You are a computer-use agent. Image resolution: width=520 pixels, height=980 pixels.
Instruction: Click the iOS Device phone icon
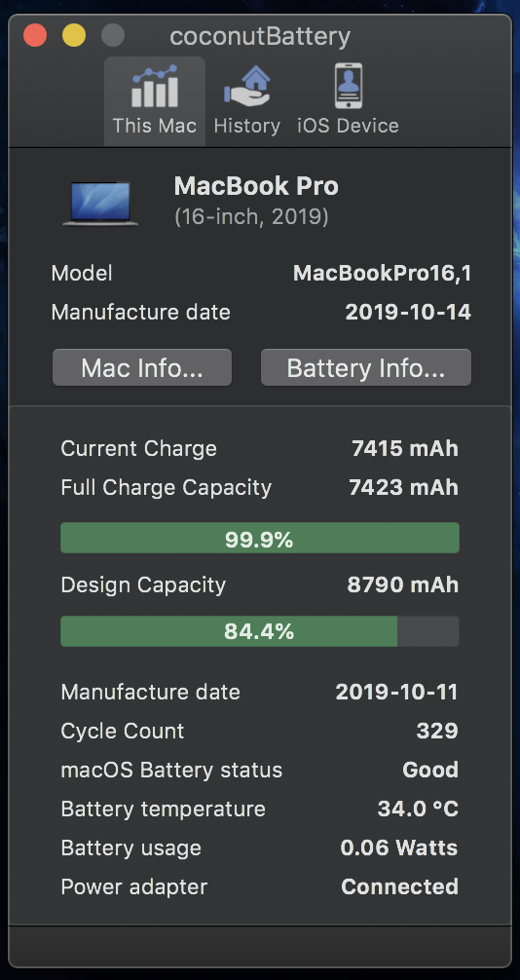click(348, 87)
